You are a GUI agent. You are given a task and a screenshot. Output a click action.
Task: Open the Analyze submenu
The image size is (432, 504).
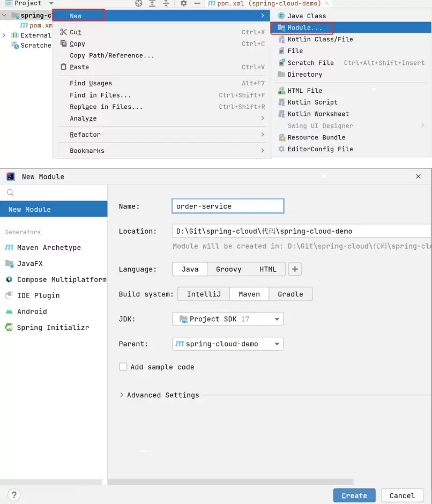(x=161, y=118)
